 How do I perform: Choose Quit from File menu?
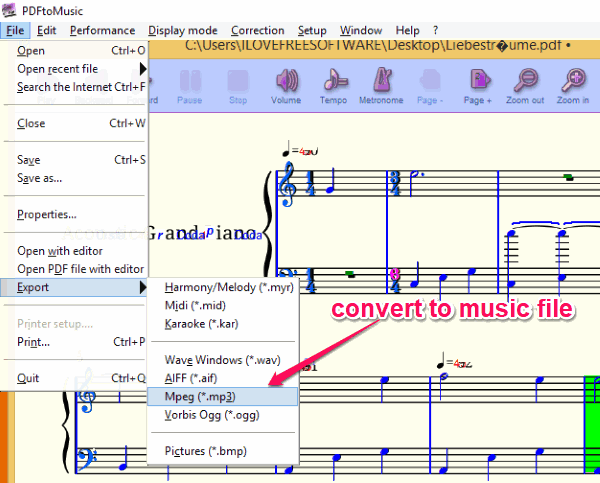(x=75, y=378)
